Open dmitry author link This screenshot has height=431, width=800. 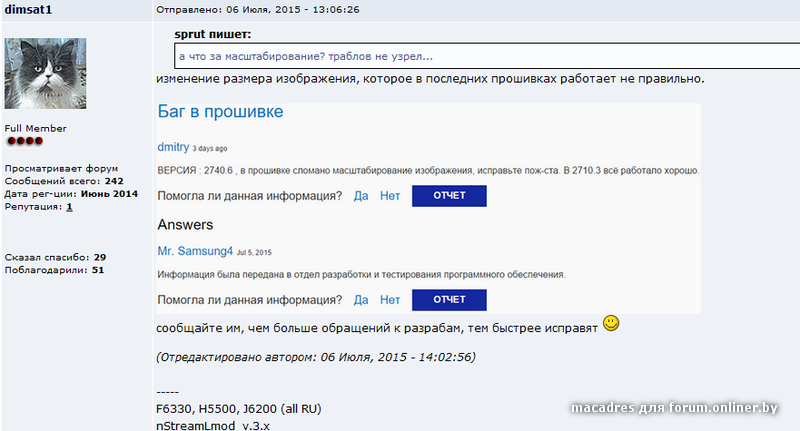(x=173, y=147)
